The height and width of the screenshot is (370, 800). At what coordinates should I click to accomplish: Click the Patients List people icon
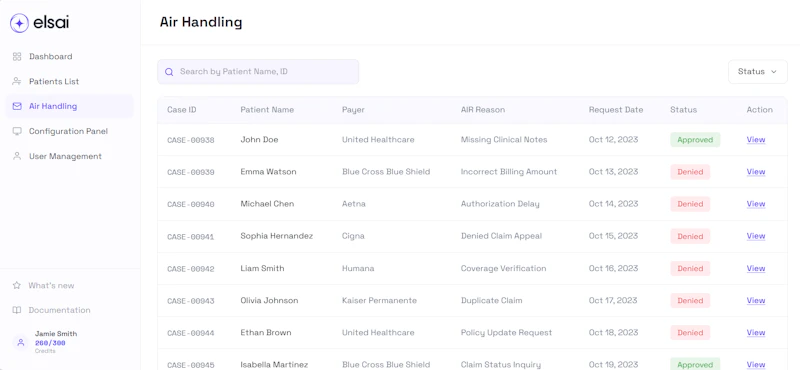tap(17, 82)
